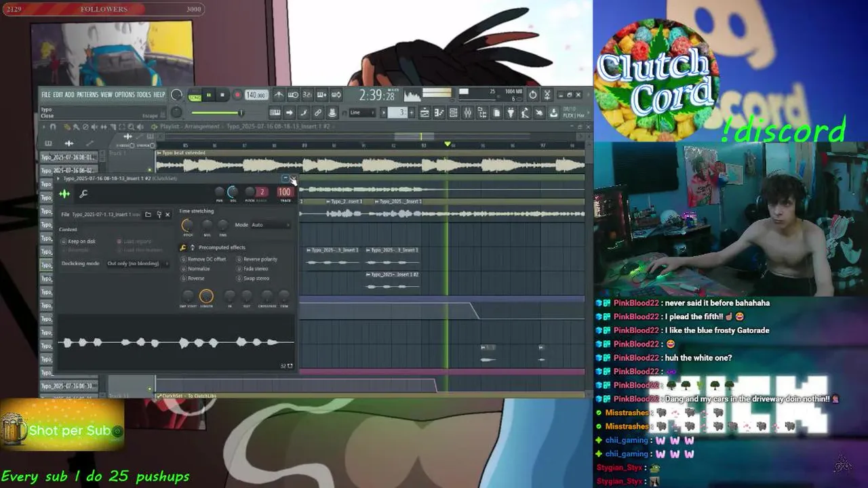The height and width of the screenshot is (488, 868).
Task: Toggle the 3-2-1 countdown before recording
Action: (x=307, y=95)
